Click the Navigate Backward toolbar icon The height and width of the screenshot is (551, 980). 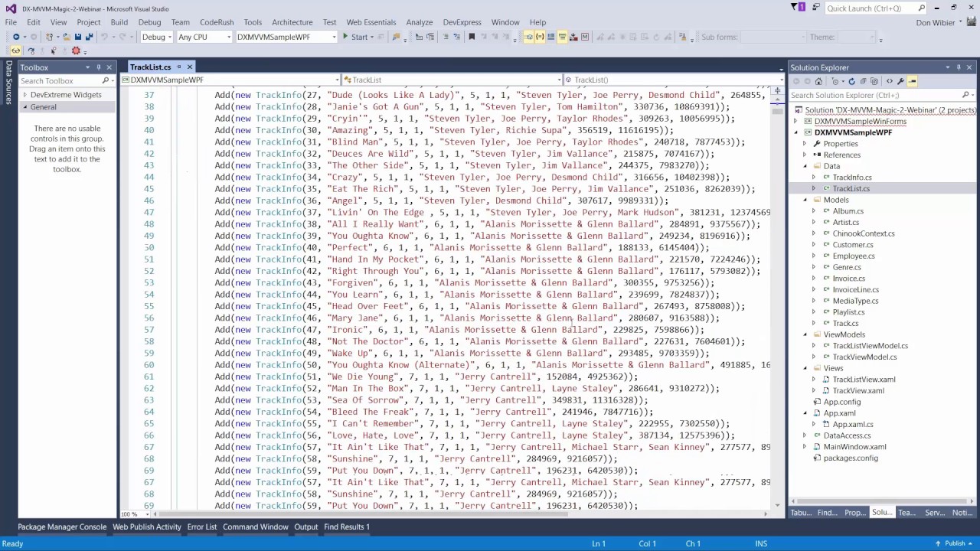16,37
